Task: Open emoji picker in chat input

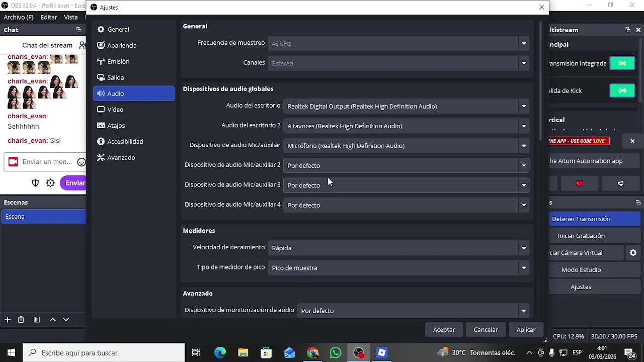Action: (81, 162)
